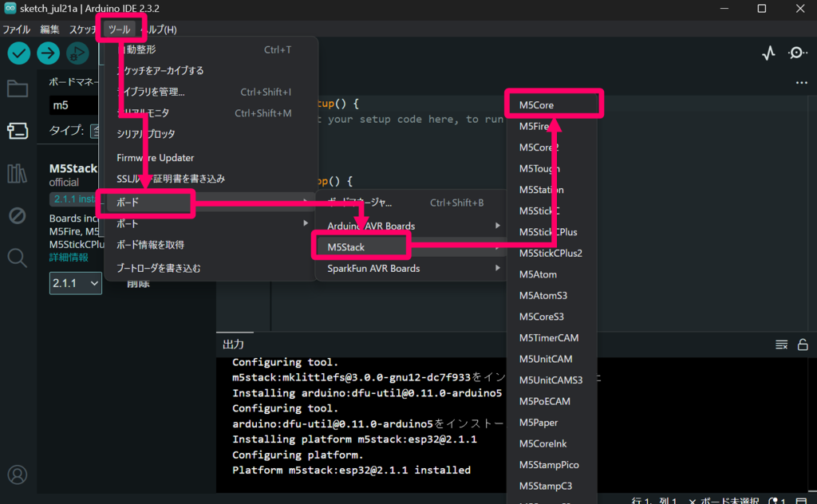Open the Library Manager books icon
Viewport: 817px width, 504px height.
(x=18, y=173)
